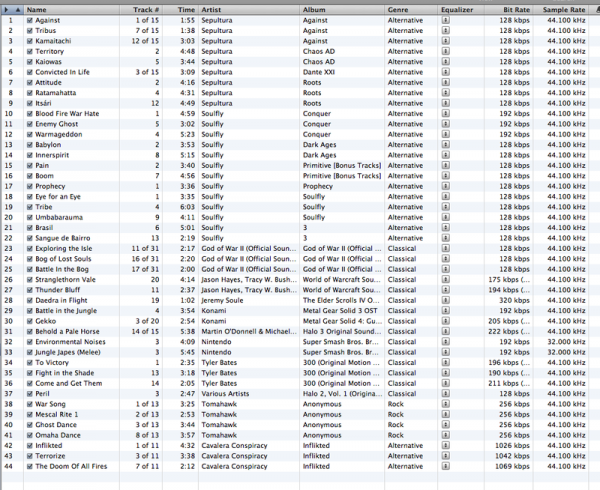The width and height of the screenshot is (600, 490).
Task: Open equalizer preset for Against track
Action: coord(445,20)
